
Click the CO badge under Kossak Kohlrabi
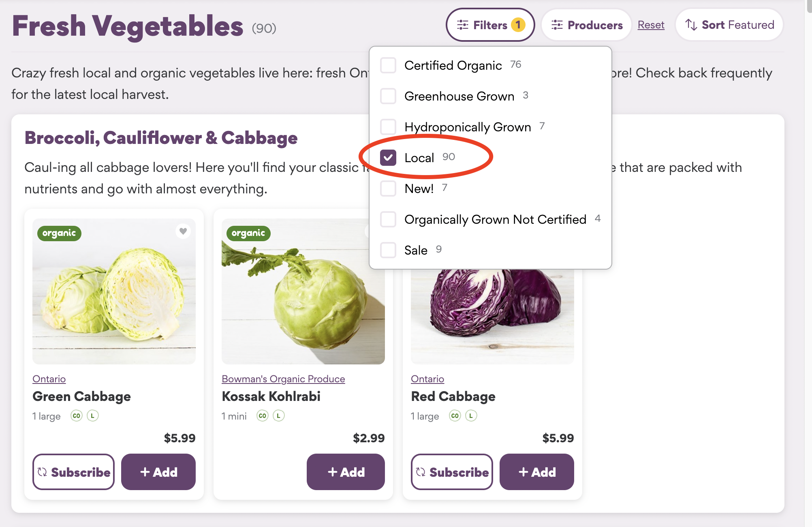click(x=263, y=416)
